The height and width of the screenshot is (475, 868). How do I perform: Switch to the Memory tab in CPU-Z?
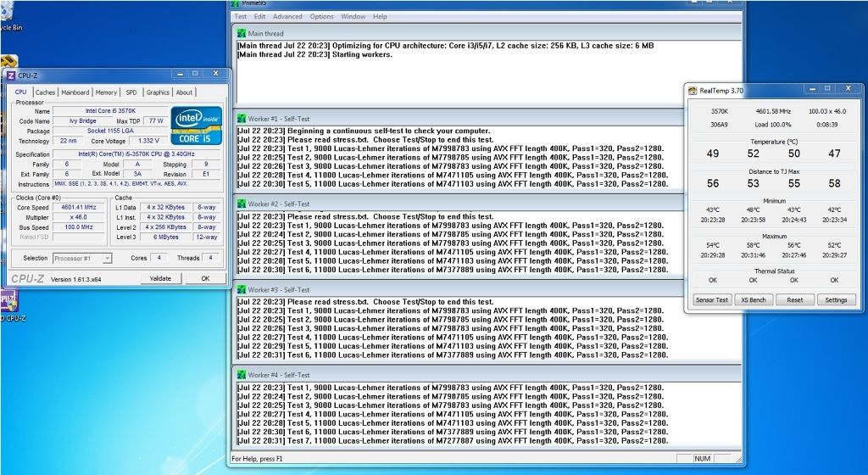[106, 92]
